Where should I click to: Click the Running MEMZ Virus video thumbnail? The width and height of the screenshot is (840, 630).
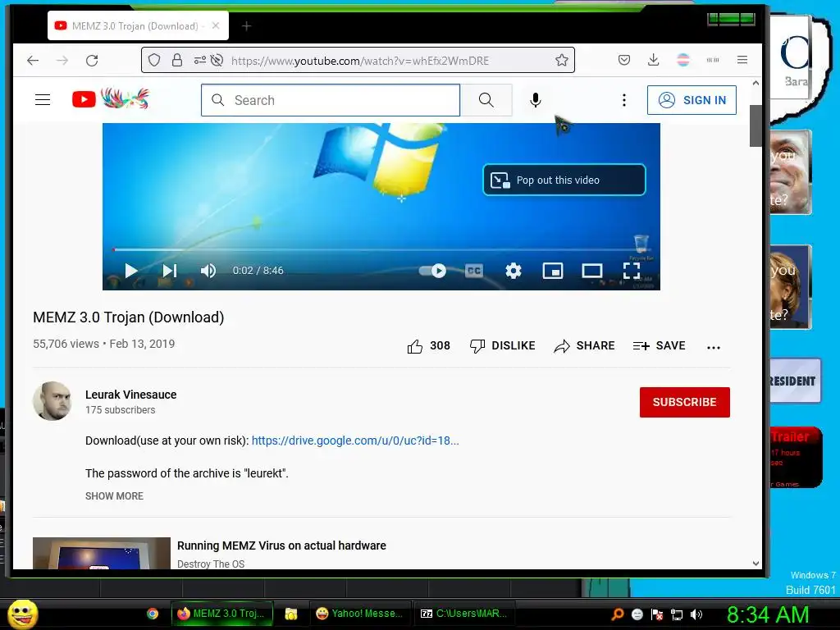tap(102, 554)
